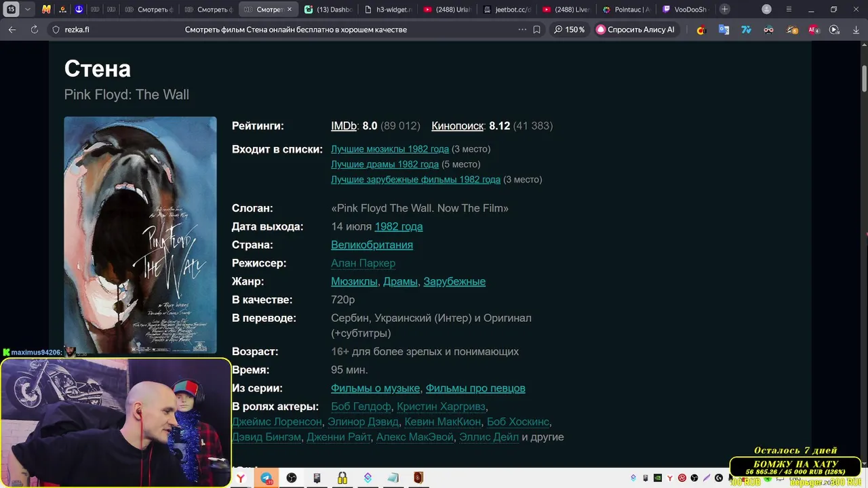Image resolution: width=868 pixels, height=488 pixels.
Task: Open director Алан Паркер page
Action: tap(363, 264)
